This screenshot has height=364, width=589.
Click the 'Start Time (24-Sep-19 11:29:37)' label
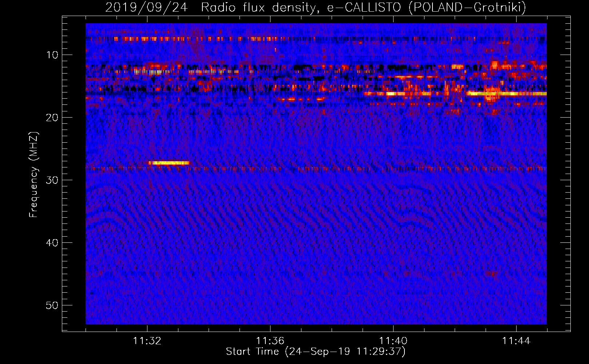tap(315, 352)
